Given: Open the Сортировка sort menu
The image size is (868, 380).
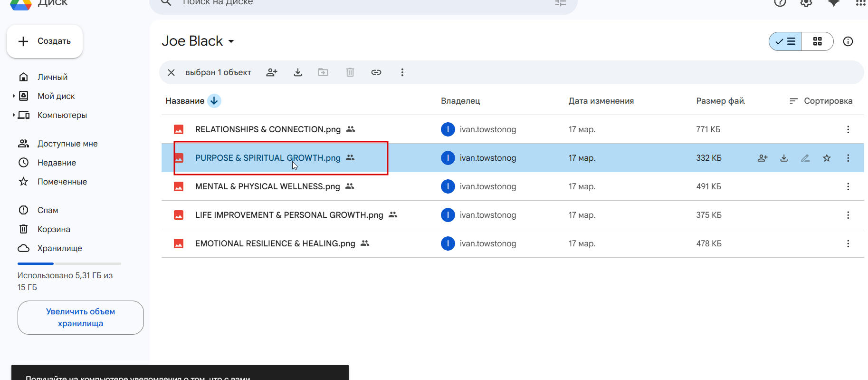Looking at the screenshot, I should pyautogui.click(x=821, y=101).
